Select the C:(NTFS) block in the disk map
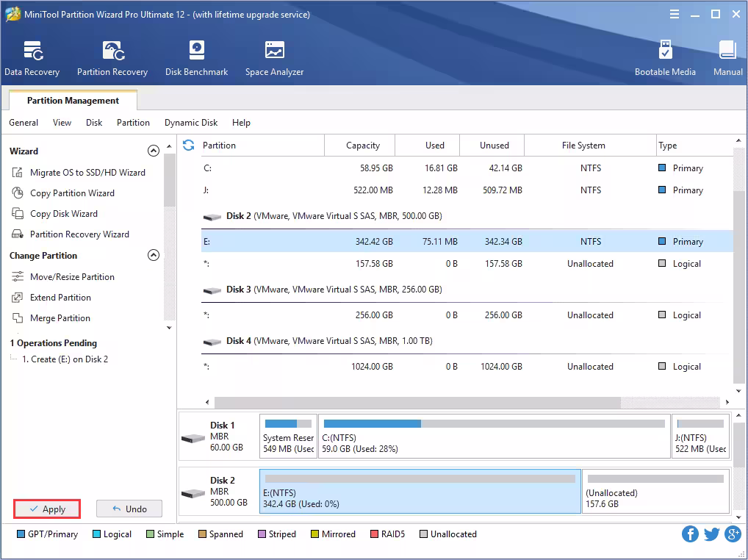 point(495,436)
